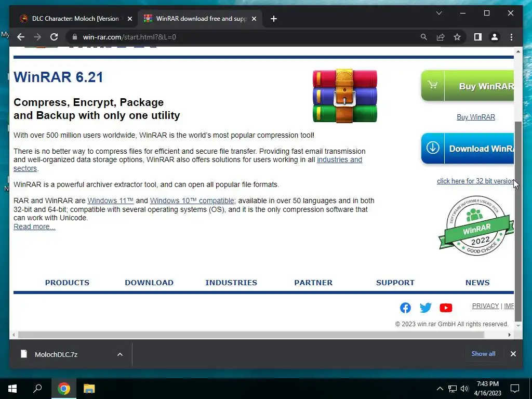Open the taskbar clock and date
The height and width of the screenshot is (399, 532).
click(x=487, y=389)
